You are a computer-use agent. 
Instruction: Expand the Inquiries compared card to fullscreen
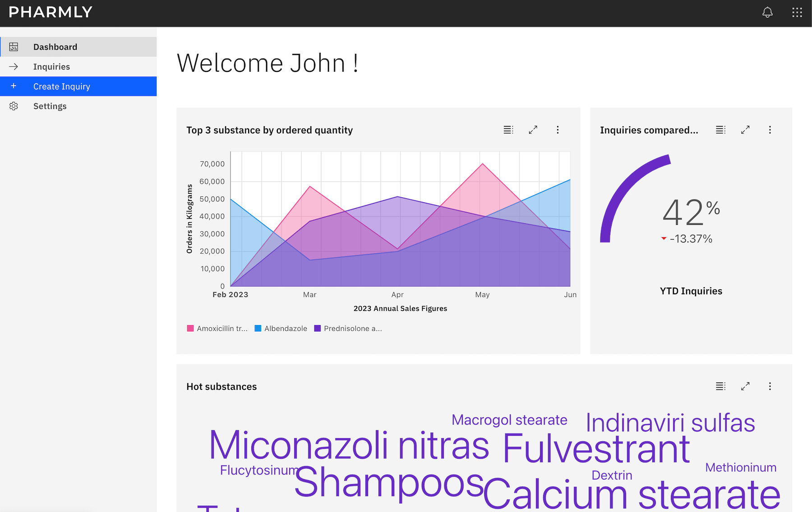(x=745, y=130)
